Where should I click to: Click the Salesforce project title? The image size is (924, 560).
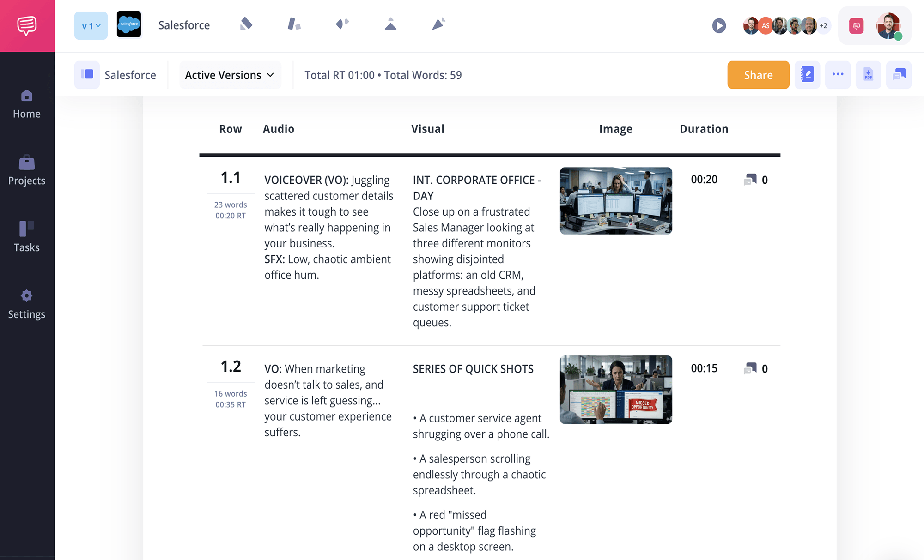tap(184, 25)
